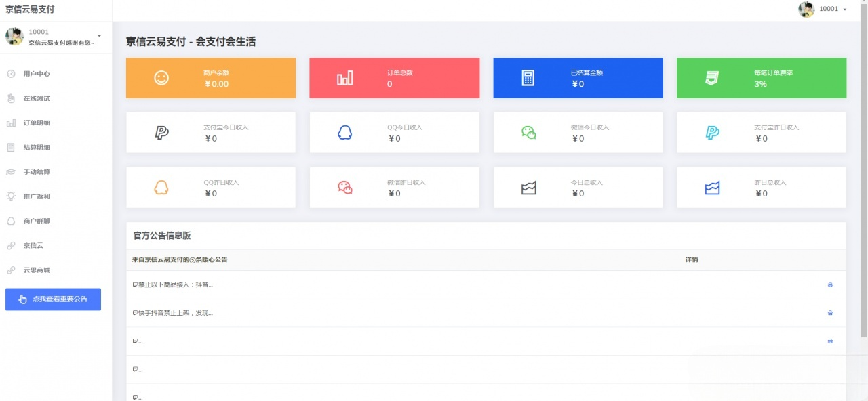868x401 pixels.
Task: Click the smiley icon on 商户余额 card
Action: tap(161, 78)
